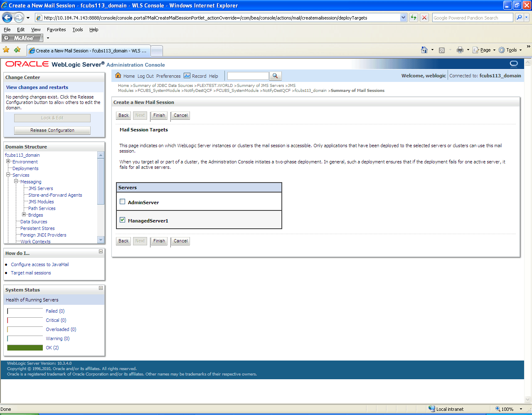Viewport: 532px width, 415px height.
Task: Open View changes and restarts link
Action: (x=37, y=87)
